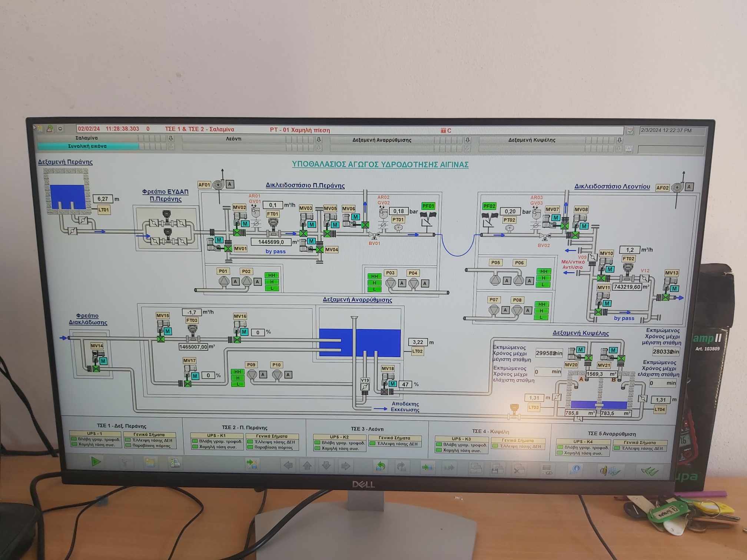Screen dimensions: 747x560
Task: Click the MV02 valve symbol
Action: pyautogui.click(x=237, y=233)
